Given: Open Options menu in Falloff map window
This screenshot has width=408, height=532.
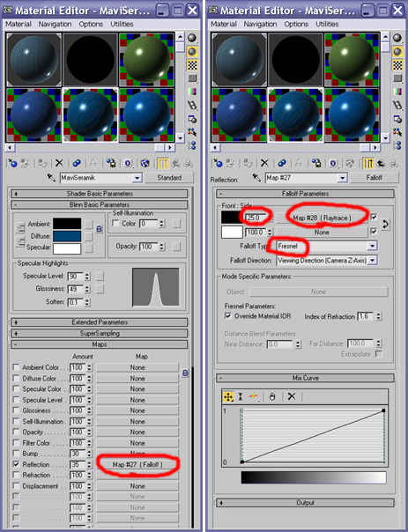Looking at the screenshot, I should 296,24.
